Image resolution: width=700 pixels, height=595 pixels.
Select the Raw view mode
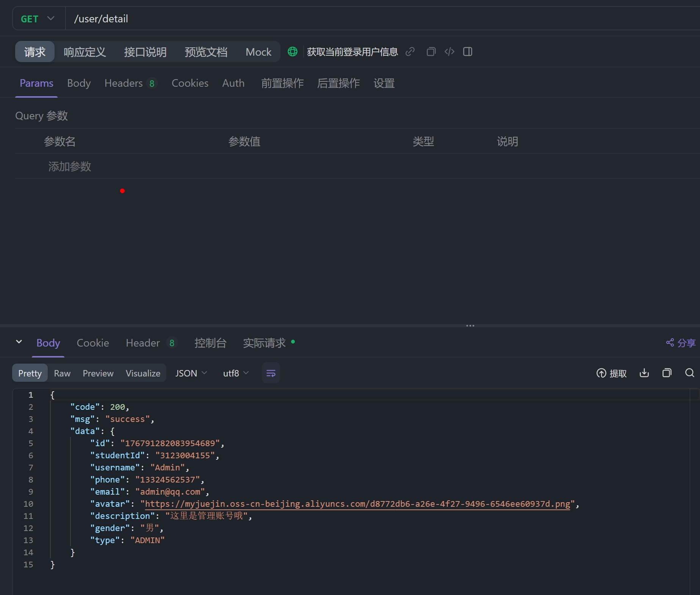point(62,373)
